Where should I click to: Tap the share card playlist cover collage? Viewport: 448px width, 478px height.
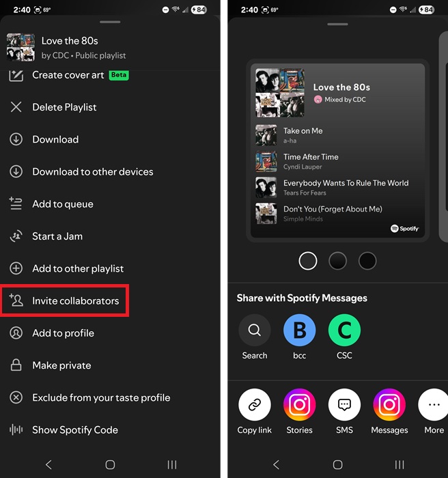(279, 93)
